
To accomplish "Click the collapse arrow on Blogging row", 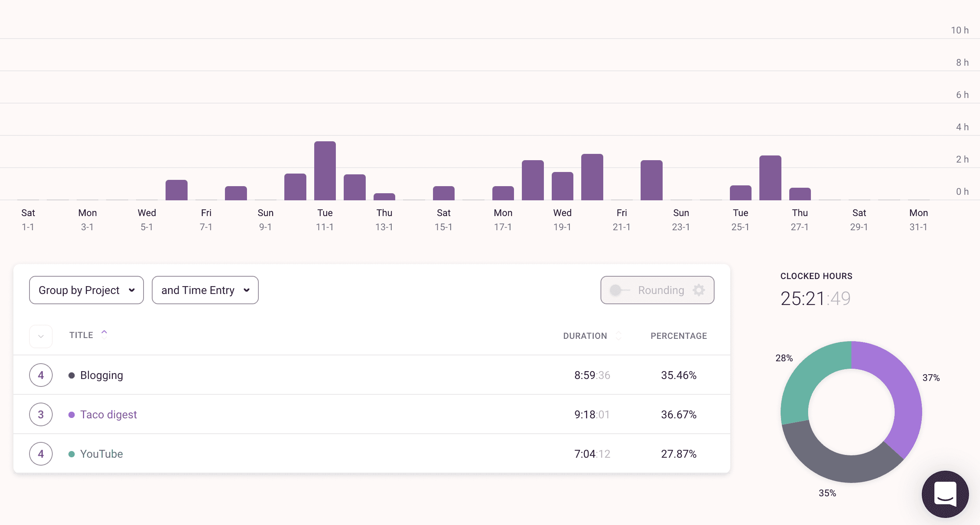I will point(40,374).
